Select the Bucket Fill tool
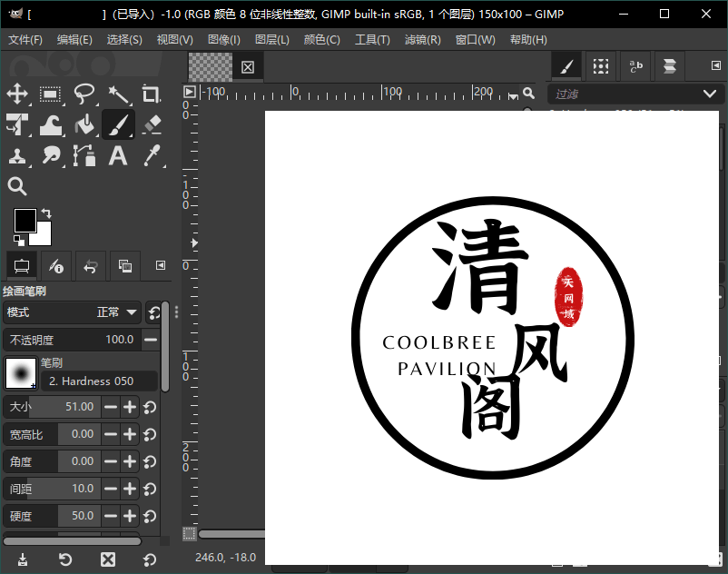Image resolution: width=728 pixels, height=574 pixels. [84, 124]
